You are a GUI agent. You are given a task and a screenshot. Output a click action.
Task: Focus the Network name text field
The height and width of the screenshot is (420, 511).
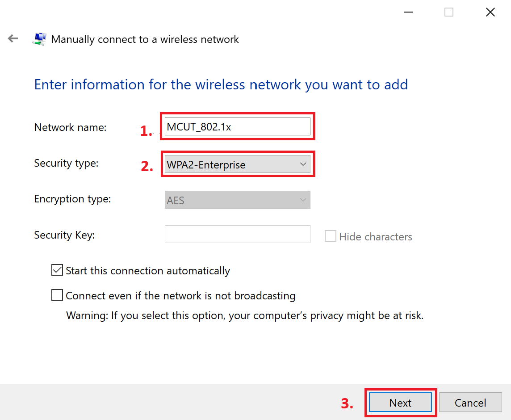click(x=238, y=126)
